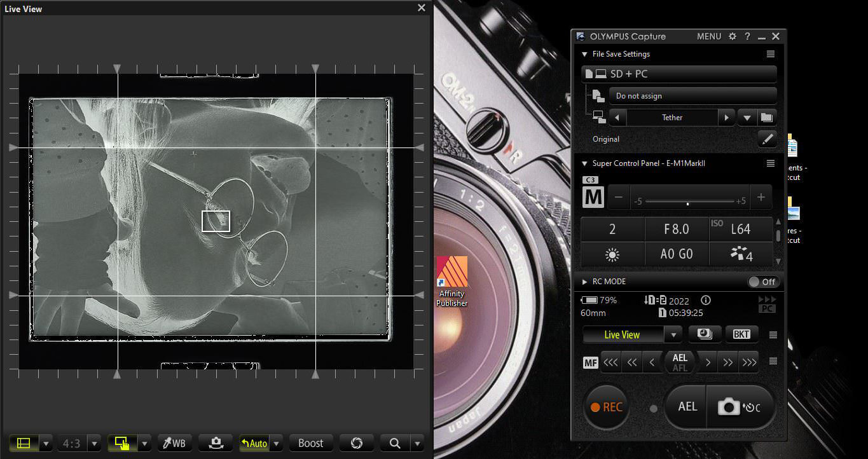This screenshot has width=868, height=459.
Task: Open the Olympus Capture settings gear
Action: pyautogui.click(x=733, y=36)
